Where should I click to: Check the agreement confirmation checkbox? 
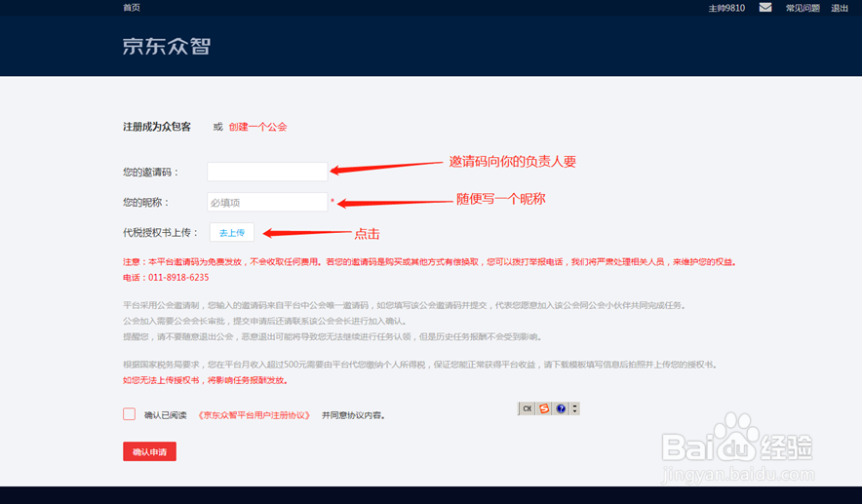pyautogui.click(x=129, y=414)
